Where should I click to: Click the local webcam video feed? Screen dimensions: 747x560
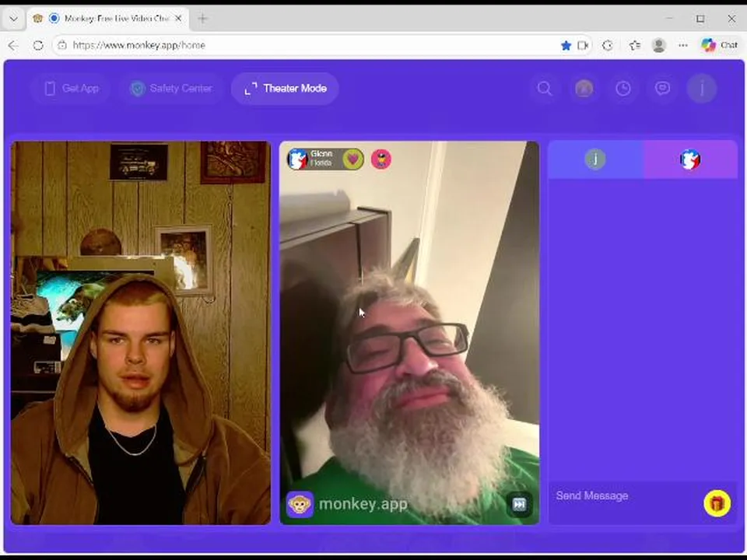pyautogui.click(x=141, y=333)
